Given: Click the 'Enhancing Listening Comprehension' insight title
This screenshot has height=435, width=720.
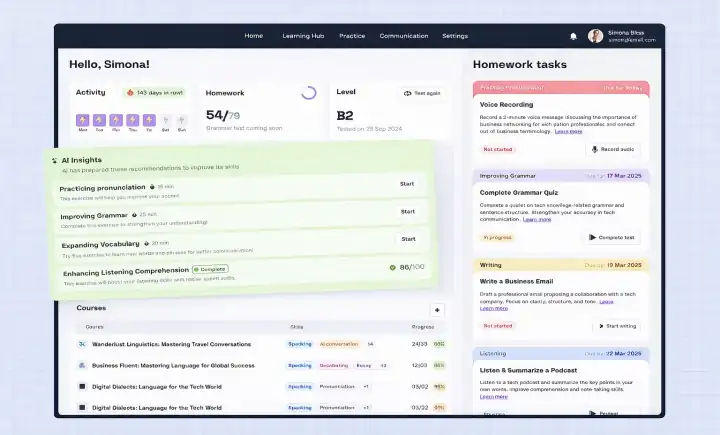Looking at the screenshot, I should 126,272.
